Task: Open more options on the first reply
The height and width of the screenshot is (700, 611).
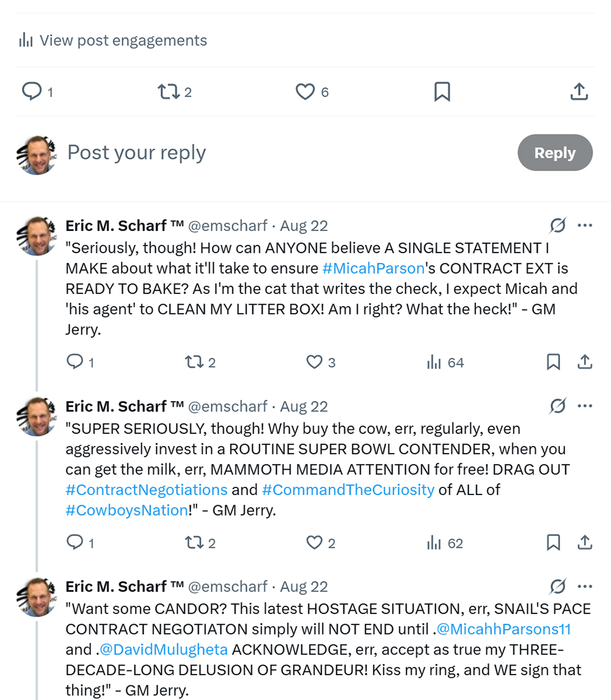Action: (585, 225)
